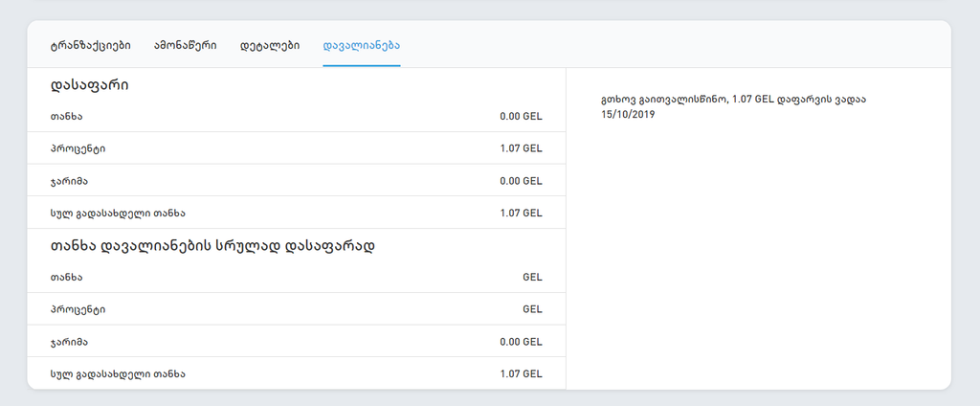The height and width of the screenshot is (406, 980).
Task: Click GEL value of პროცენტი under სრულად დასაფარად
Action: [532, 309]
